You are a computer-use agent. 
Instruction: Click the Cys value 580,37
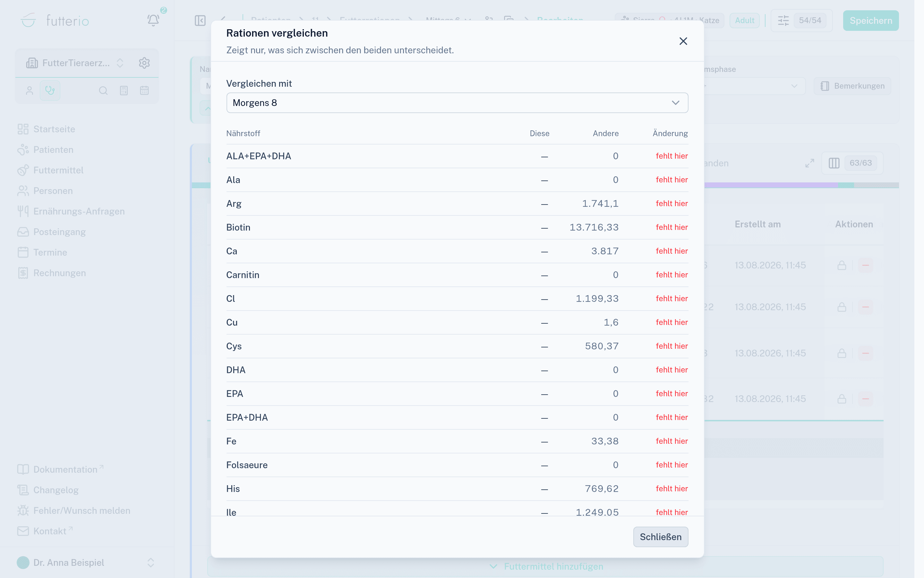602,346
